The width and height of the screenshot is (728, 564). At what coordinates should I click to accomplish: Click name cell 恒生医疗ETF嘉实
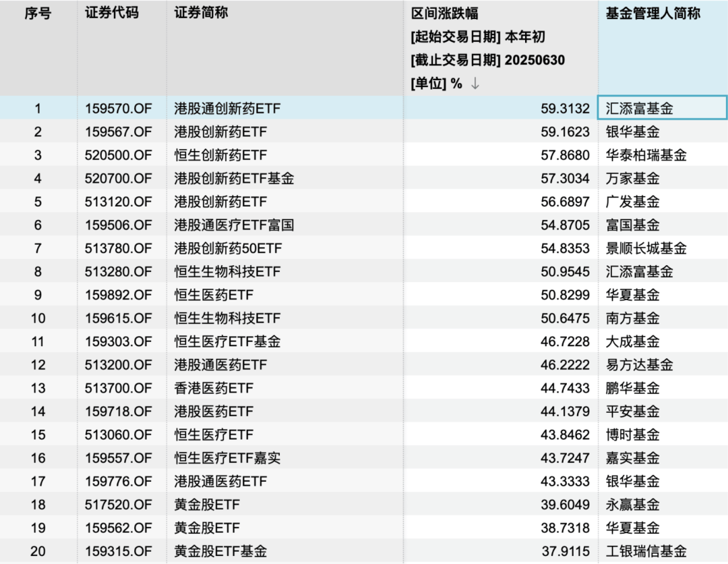click(228, 458)
